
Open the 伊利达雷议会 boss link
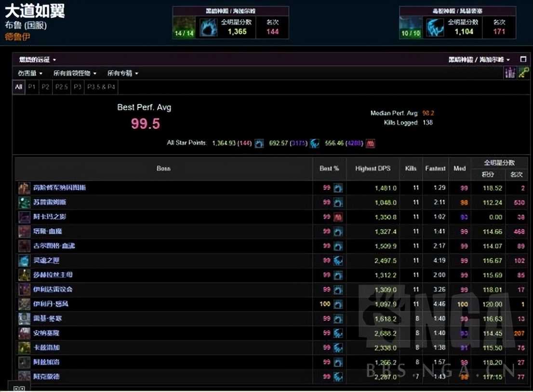coord(53,289)
